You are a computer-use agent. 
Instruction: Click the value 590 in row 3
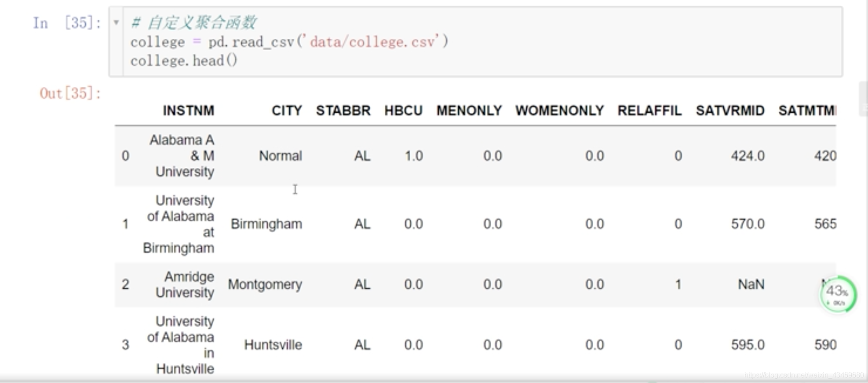825,345
